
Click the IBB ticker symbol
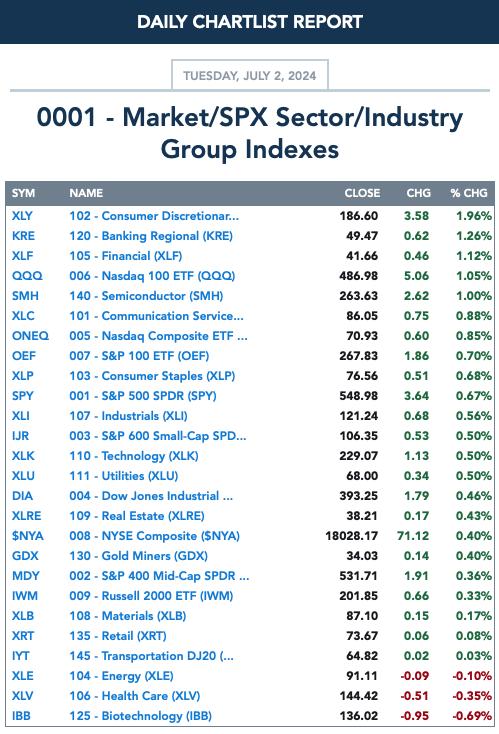coord(21,716)
